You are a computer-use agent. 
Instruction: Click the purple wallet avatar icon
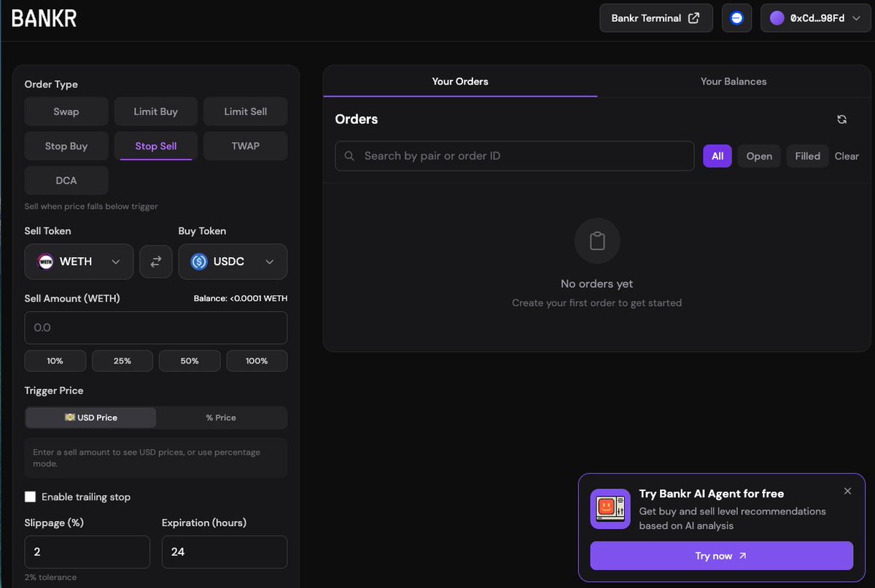point(777,18)
